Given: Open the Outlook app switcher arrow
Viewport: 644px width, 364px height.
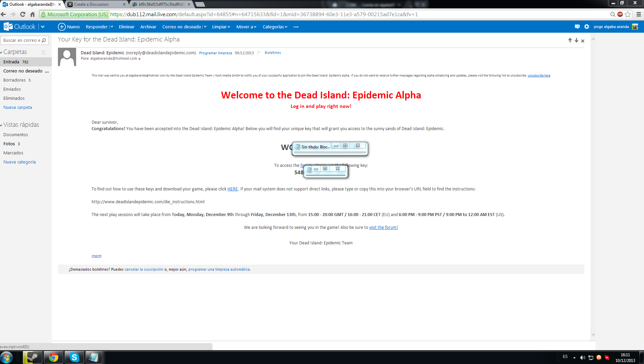Looking at the screenshot, I should click(43, 27).
